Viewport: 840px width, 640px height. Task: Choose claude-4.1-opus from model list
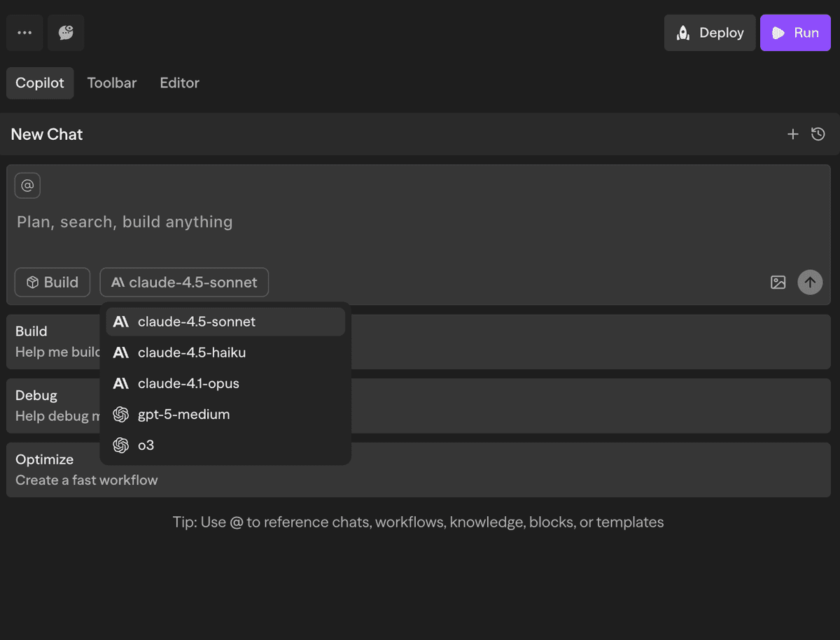pyautogui.click(x=188, y=383)
